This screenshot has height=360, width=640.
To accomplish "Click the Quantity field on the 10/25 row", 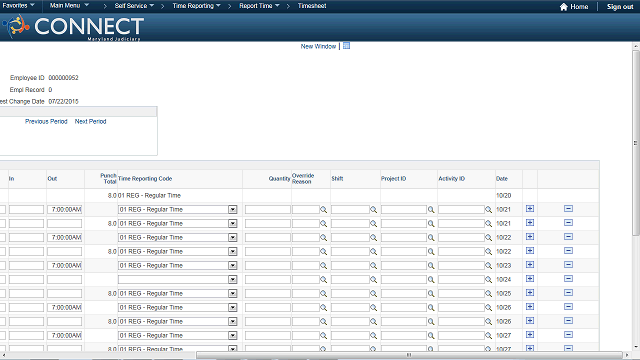I will point(268,293).
